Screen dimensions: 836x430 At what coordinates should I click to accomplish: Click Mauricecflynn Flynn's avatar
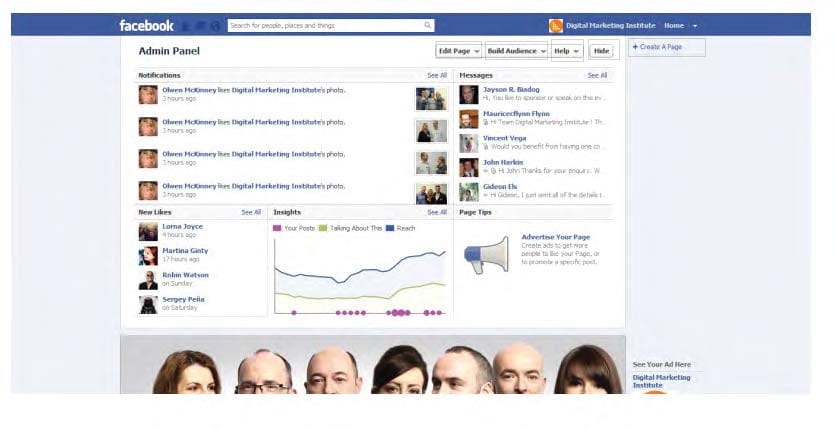(x=469, y=119)
